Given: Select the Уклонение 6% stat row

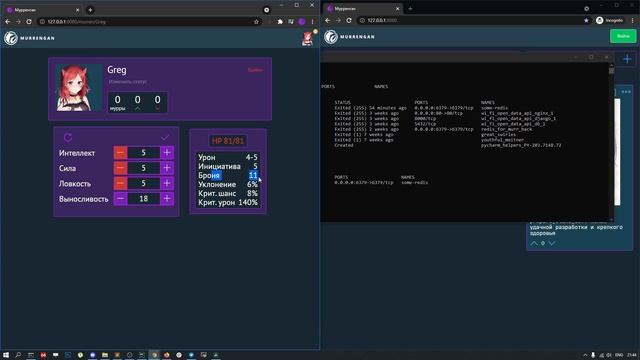Looking at the screenshot, I should click(x=228, y=184).
